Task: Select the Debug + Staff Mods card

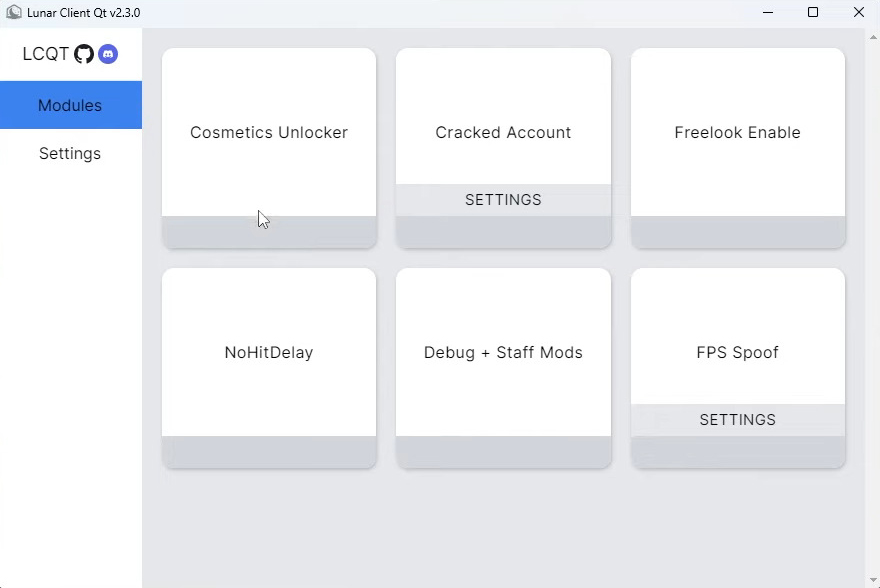Action: click(503, 352)
